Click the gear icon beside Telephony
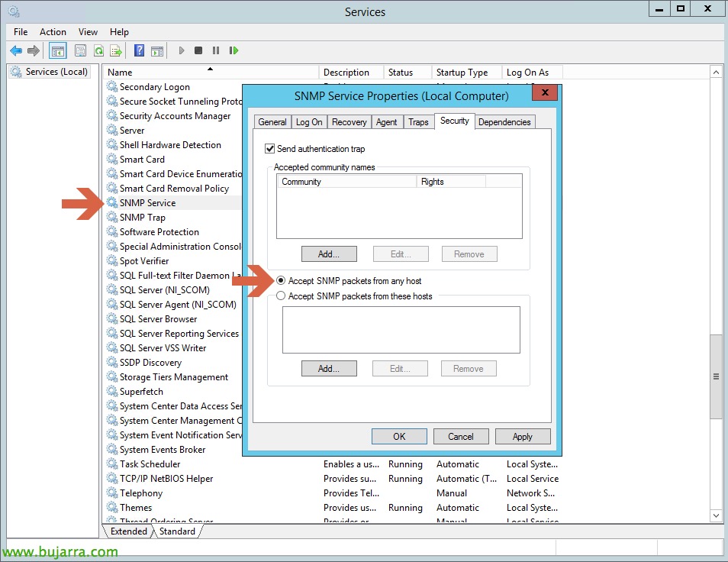This screenshot has width=728, height=562. [112, 493]
